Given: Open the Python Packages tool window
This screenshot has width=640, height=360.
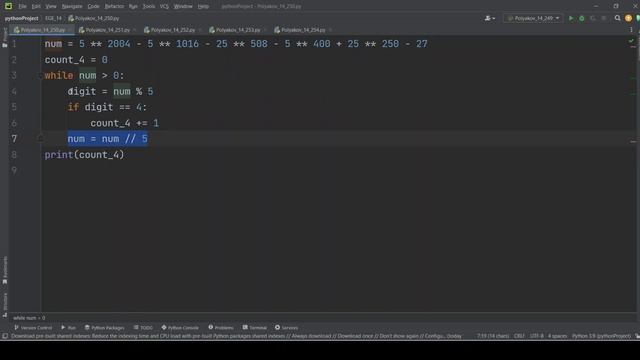Looking at the screenshot, I should [104, 328].
